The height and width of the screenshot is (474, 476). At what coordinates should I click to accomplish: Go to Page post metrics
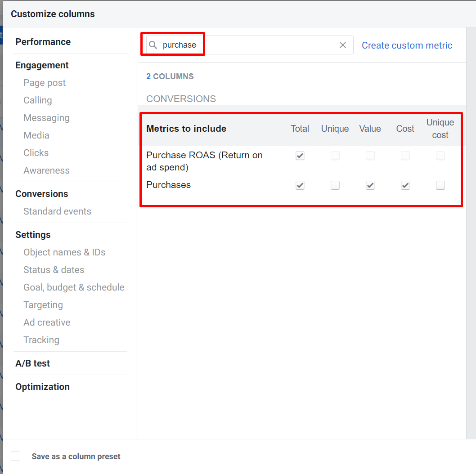[x=45, y=83]
